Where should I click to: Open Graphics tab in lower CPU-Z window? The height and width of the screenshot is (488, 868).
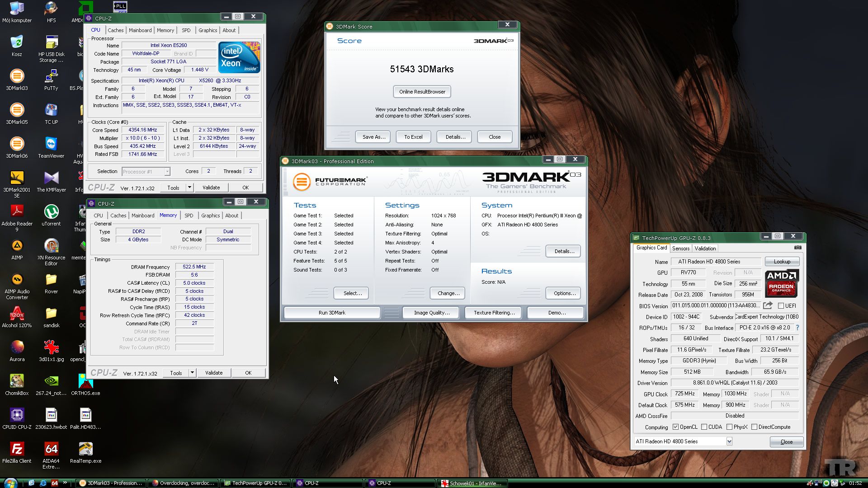click(x=211, y=216)
